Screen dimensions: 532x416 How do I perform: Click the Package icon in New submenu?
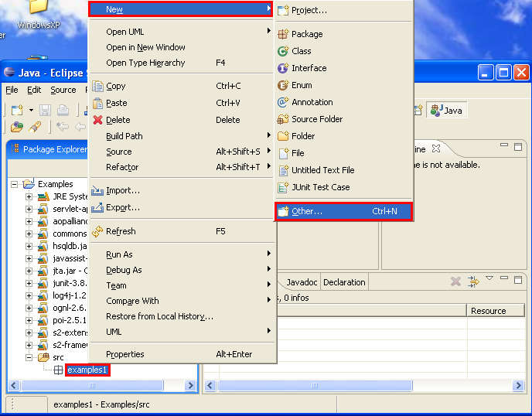pos(283,34)
